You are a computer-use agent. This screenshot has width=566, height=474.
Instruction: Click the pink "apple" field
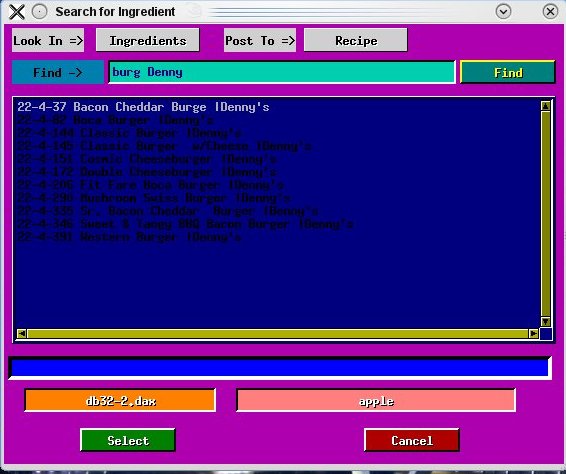376,400
